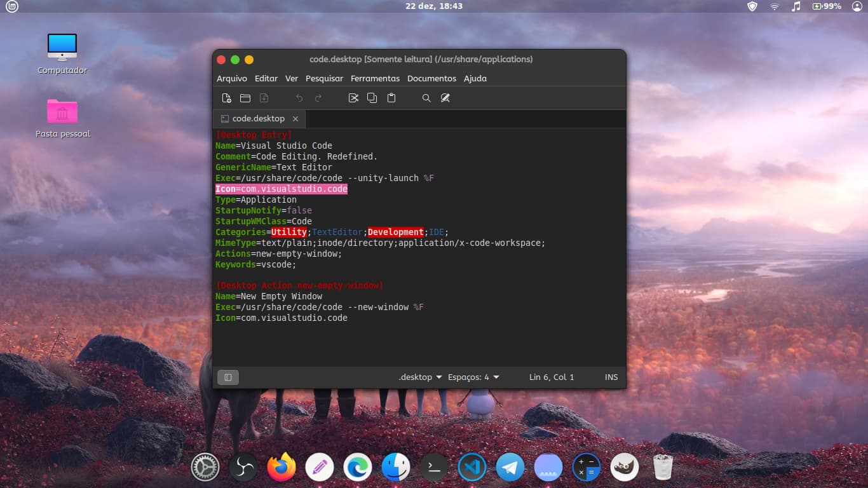Launch Visual Studio Code from the dock
The image size is (868, 488).
click(472, 468)
